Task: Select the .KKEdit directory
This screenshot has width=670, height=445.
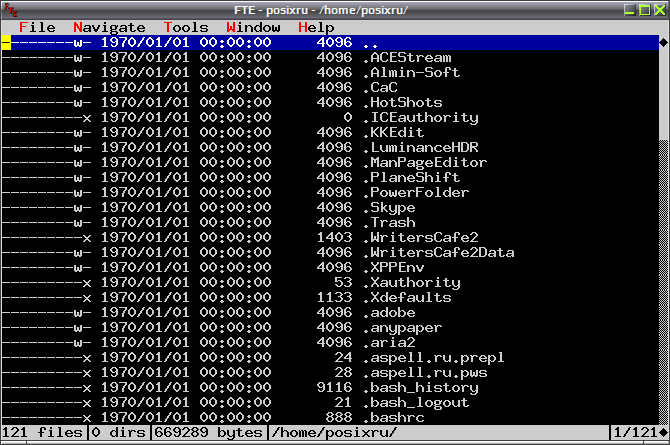Action: point(330,132)
